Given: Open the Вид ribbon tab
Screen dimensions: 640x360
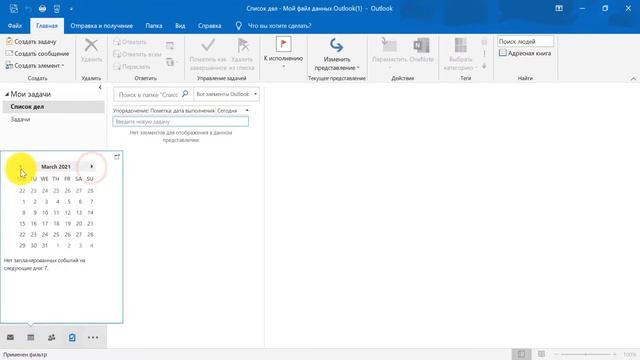Looking at the screenshot, I should click(180, 25).
